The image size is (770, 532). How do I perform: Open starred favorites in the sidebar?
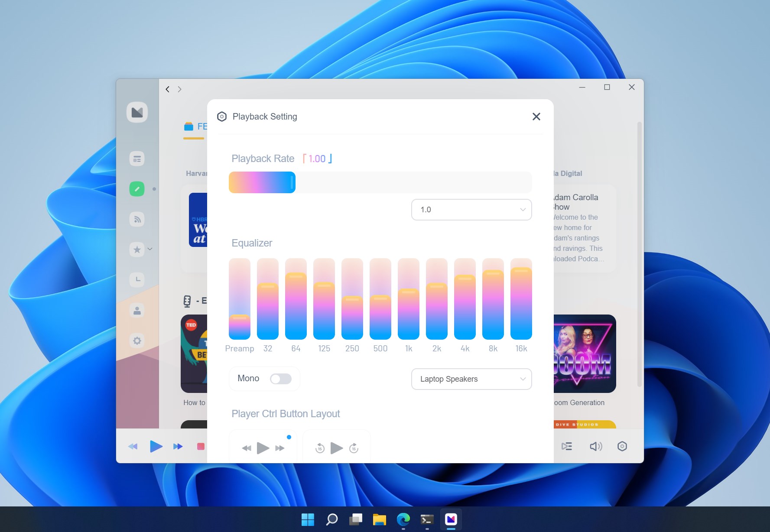pyautogui.click(x=136, y=250)
